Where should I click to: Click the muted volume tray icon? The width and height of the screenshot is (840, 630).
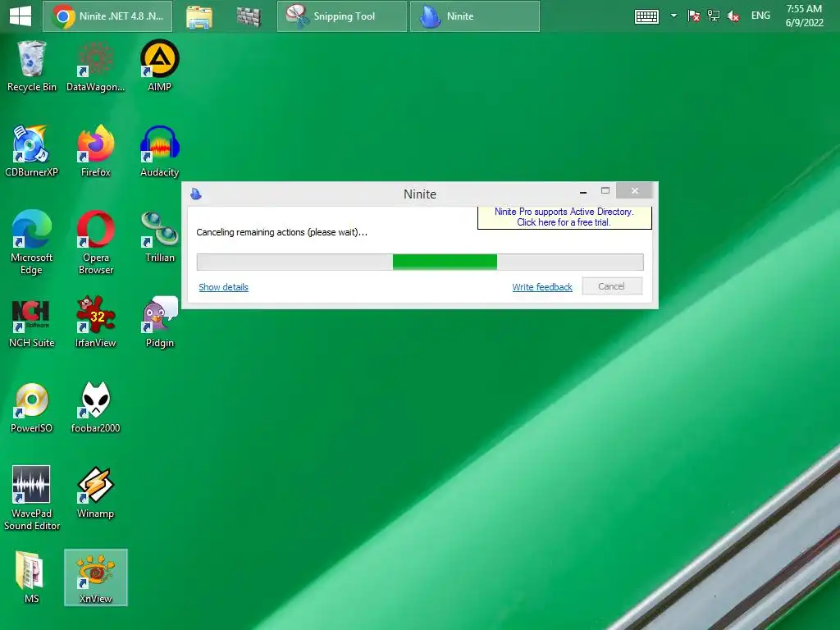point(733,16)
